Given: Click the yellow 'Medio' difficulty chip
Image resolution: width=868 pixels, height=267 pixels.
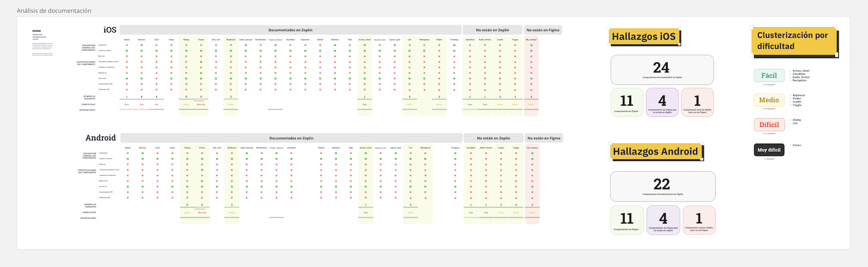Looking at the screenshot, I should click(x=769, y=100).
